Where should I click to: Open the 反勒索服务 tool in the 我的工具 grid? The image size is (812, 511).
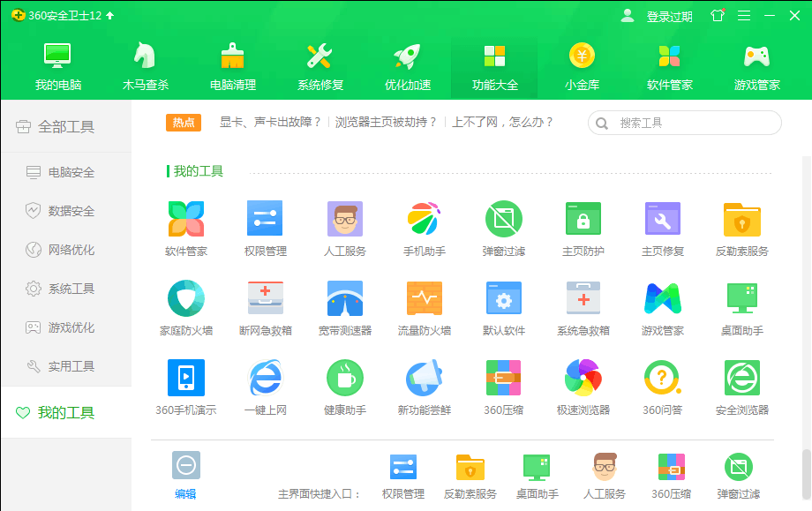(742, 219)
